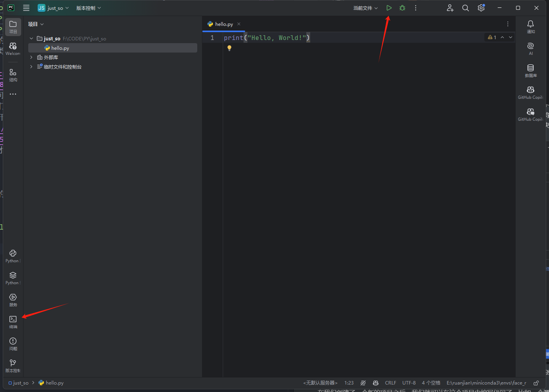Image resolution: width=549 pixels, height=392 pixels.
Task: Select the hello.py editor tab
Action: tap(224, 24)
